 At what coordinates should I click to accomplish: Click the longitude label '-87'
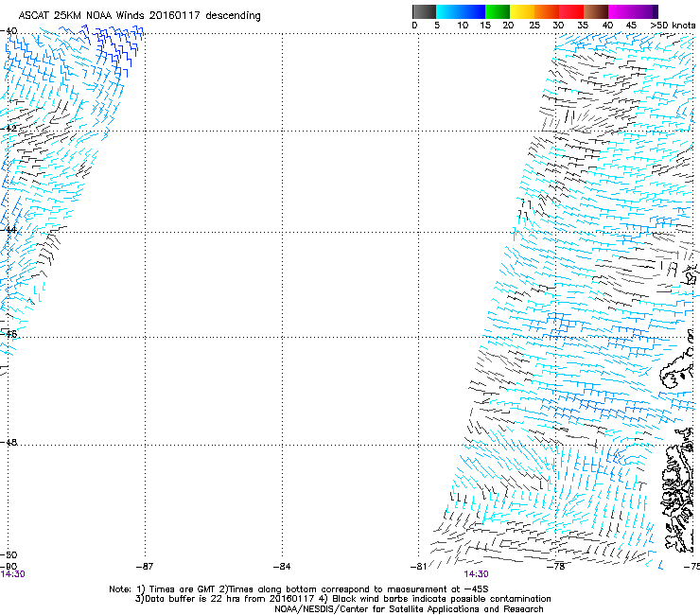pos(145,567)
